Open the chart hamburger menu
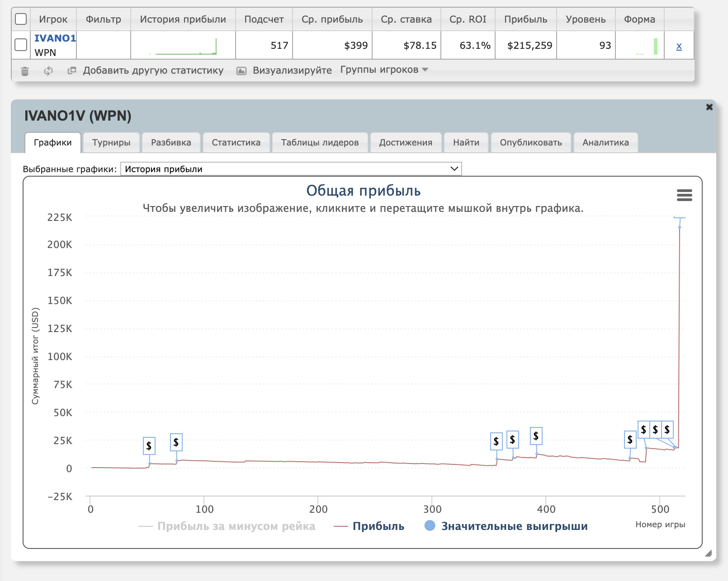Viewport: 728px width, 581px height. [x=684, y=195]
